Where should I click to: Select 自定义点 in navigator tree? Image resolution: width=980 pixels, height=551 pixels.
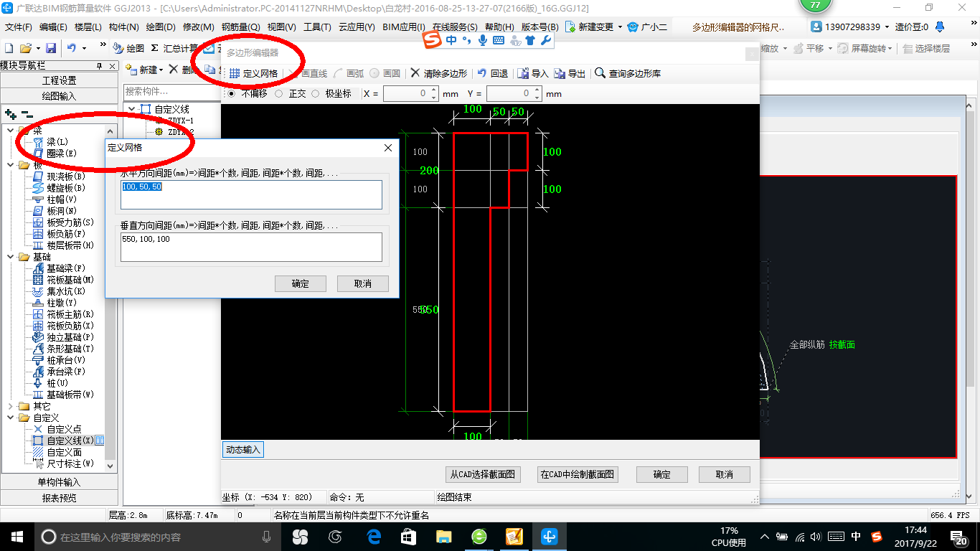pos(64,429)
